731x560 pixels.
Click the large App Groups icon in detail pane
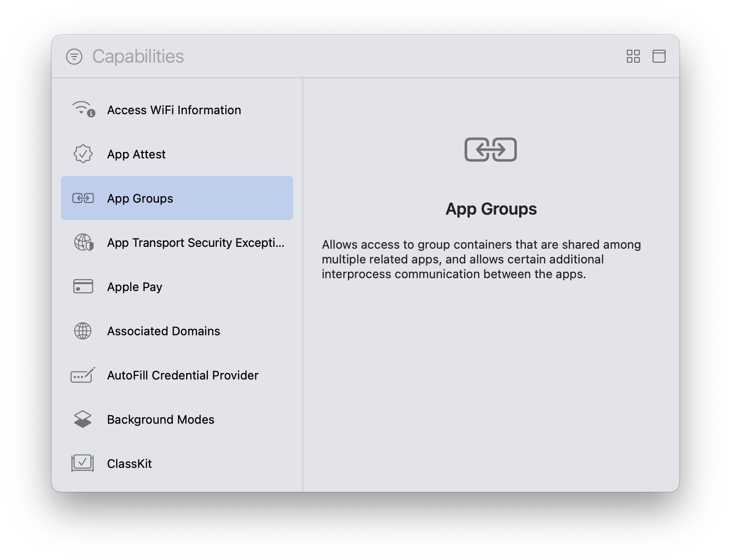(x=491, y=150)
